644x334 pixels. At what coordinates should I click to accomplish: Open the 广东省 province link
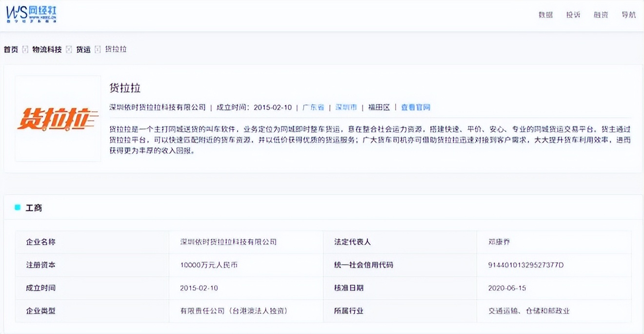(313, 107)
